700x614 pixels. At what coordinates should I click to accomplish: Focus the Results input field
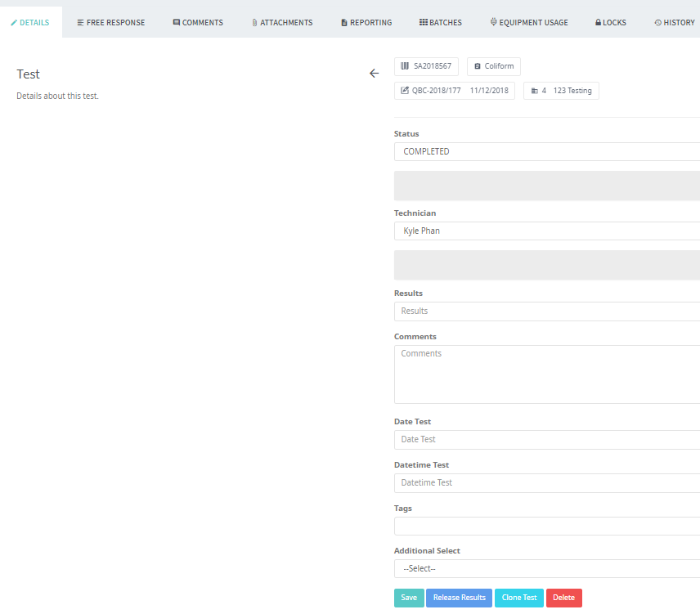(546, 311)
